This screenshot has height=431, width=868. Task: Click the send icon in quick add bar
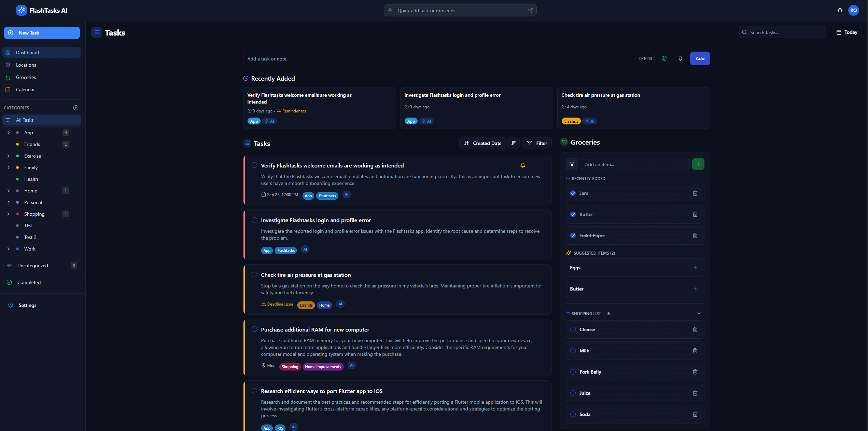pyautogui.click(x=530, y=10)
